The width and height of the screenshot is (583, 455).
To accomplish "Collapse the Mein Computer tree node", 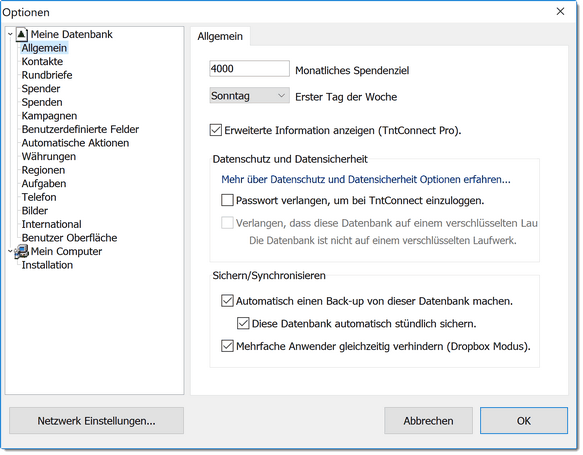I will pos(10,251).
